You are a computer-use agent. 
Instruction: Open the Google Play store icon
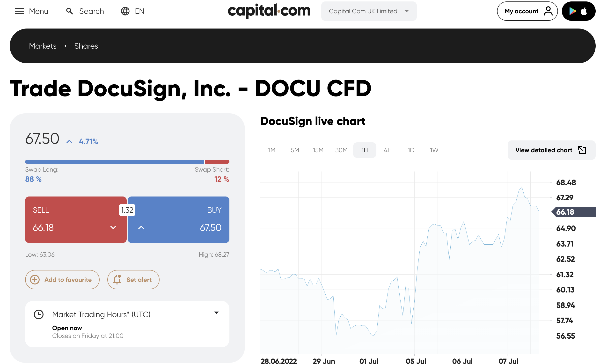pos(572,11)
